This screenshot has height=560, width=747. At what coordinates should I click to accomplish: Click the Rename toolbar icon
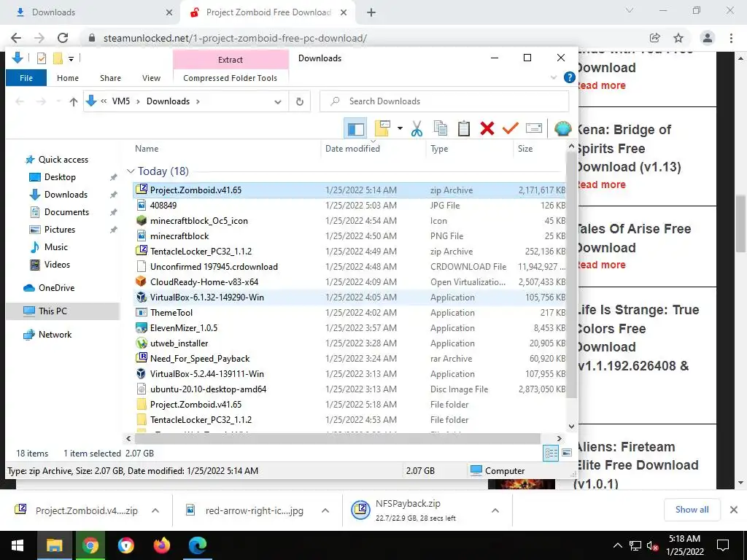[x=533, y=128]
